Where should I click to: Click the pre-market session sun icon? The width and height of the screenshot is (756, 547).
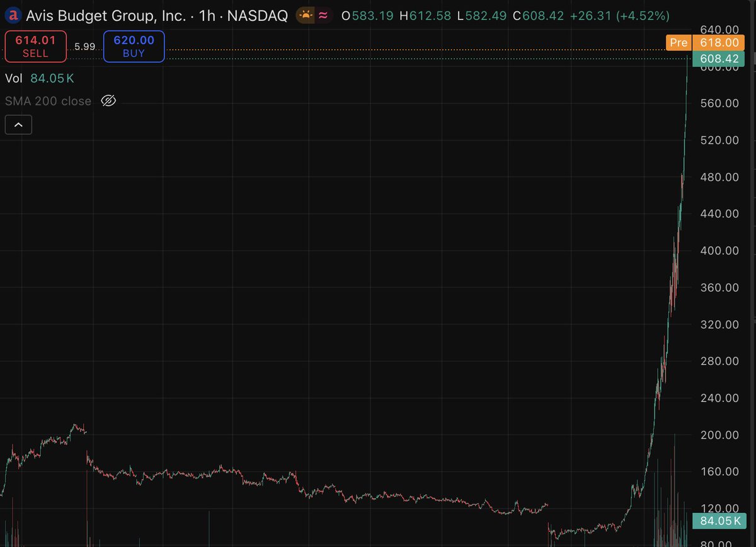(305, 15)
